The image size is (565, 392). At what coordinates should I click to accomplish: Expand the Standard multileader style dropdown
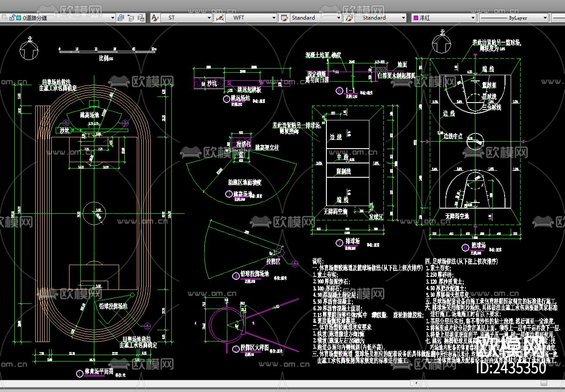403,18
